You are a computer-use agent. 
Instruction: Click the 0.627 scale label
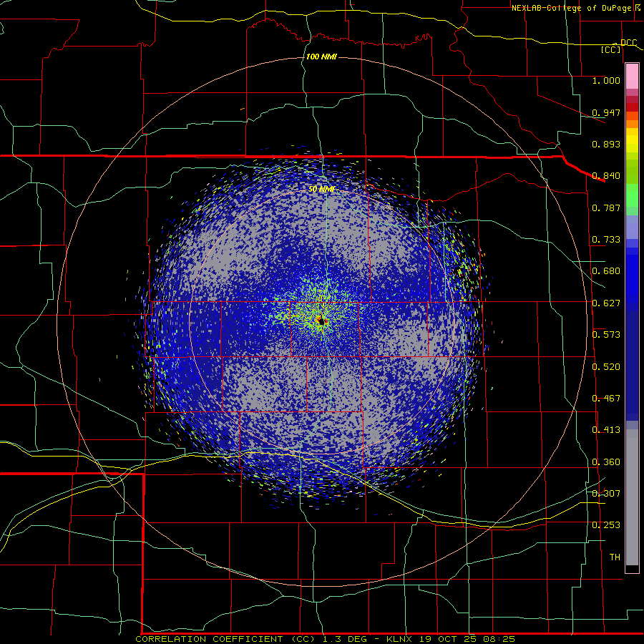click(606, 303)
